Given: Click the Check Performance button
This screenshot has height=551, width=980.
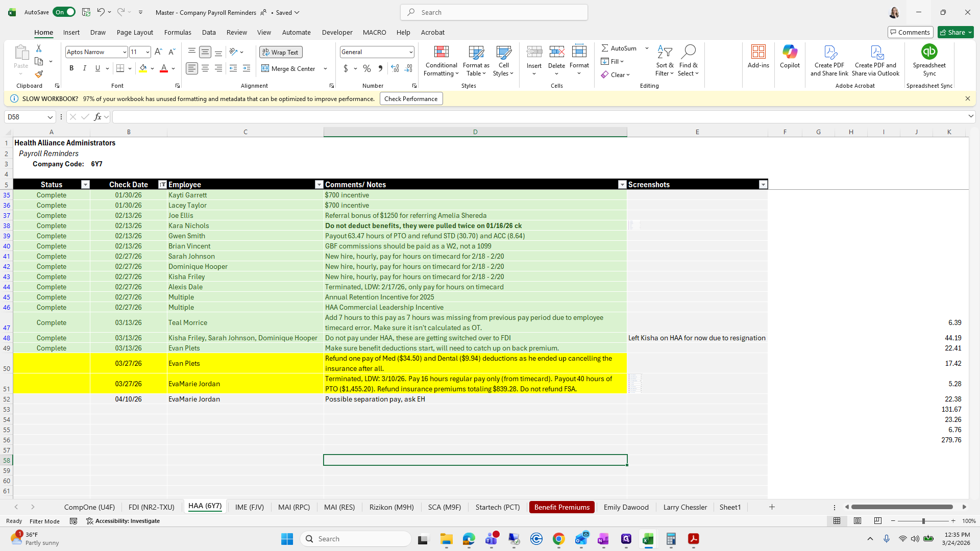Looking at the screenshot, I should point(411,99).
